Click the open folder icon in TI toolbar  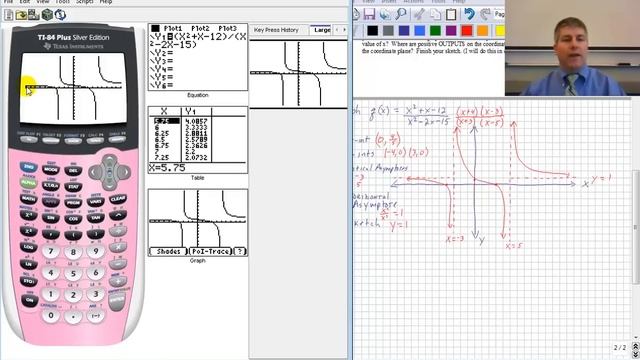[21, 15]
